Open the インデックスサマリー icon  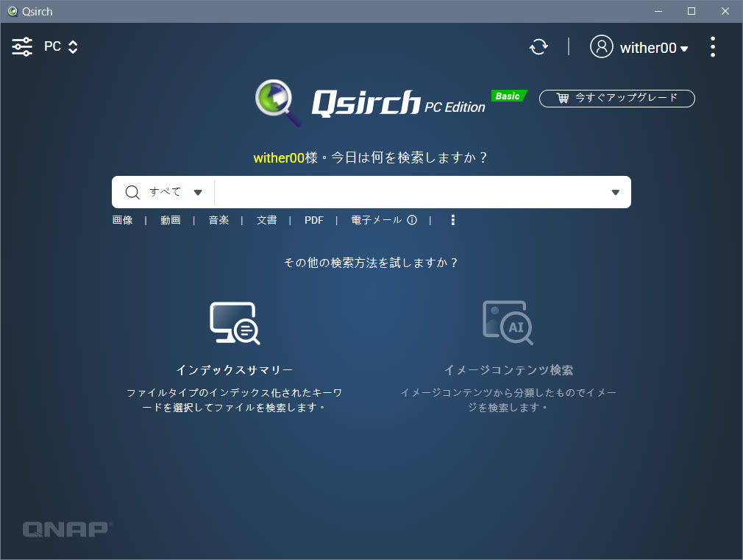(235, 323)
